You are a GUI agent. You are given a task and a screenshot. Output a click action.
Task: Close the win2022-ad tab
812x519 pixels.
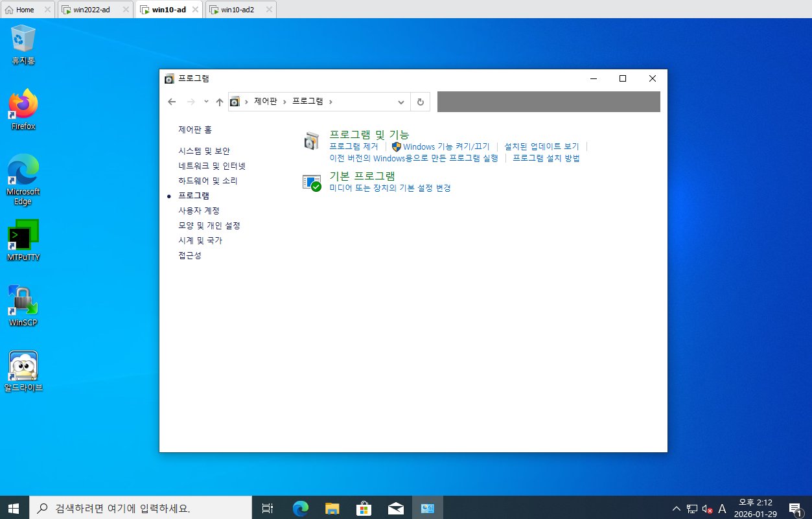[126, 10]
